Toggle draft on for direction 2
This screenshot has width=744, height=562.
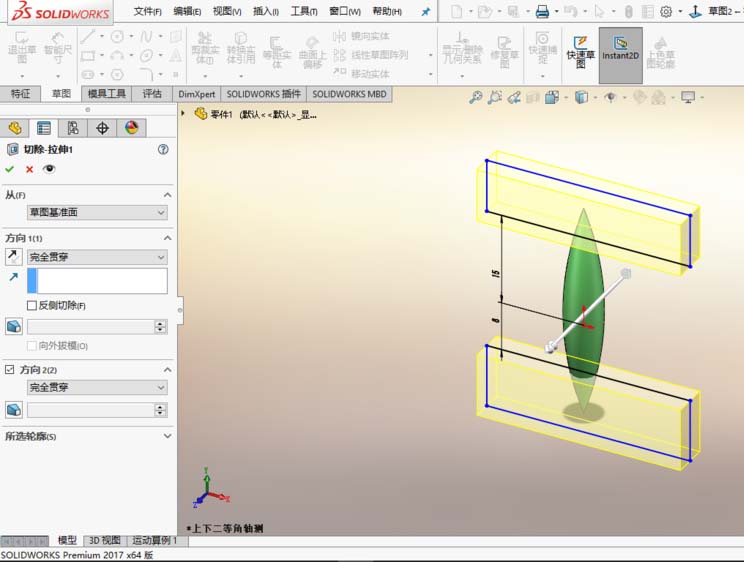tap(14, 410)
